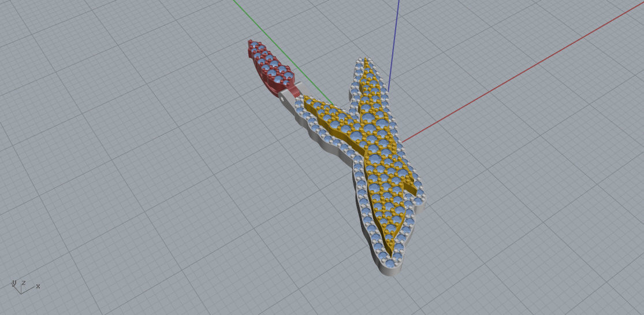Click the world axes XYZ icon
The image size is (644, 315).
(x=25, y=286)
